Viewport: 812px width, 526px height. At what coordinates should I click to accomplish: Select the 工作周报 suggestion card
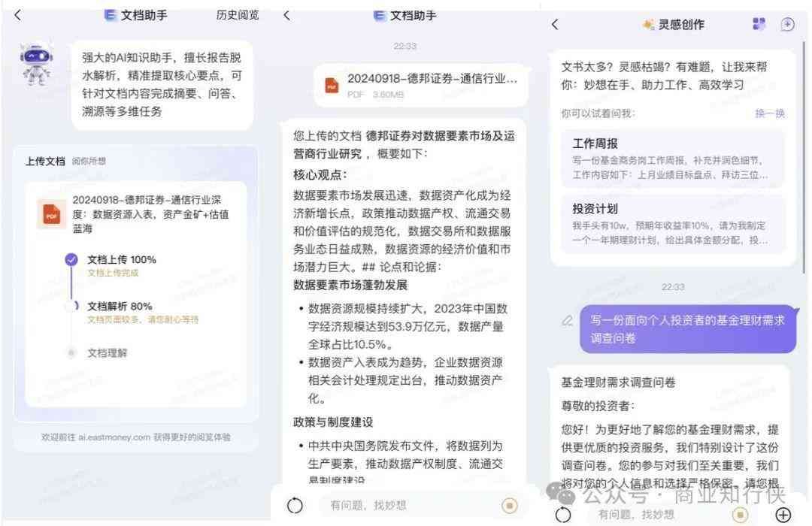[672, 159]
